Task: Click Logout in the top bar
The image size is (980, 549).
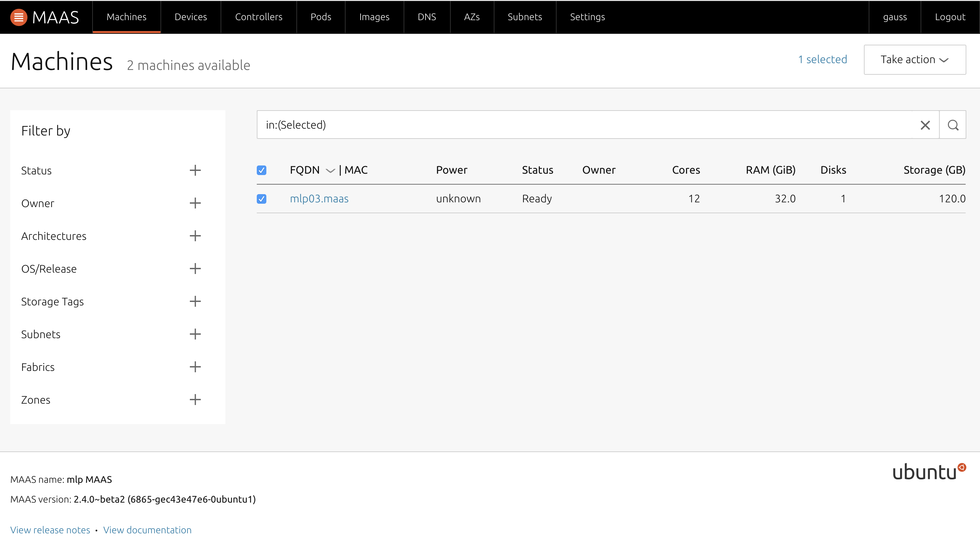Action: [x=950, y=17]
